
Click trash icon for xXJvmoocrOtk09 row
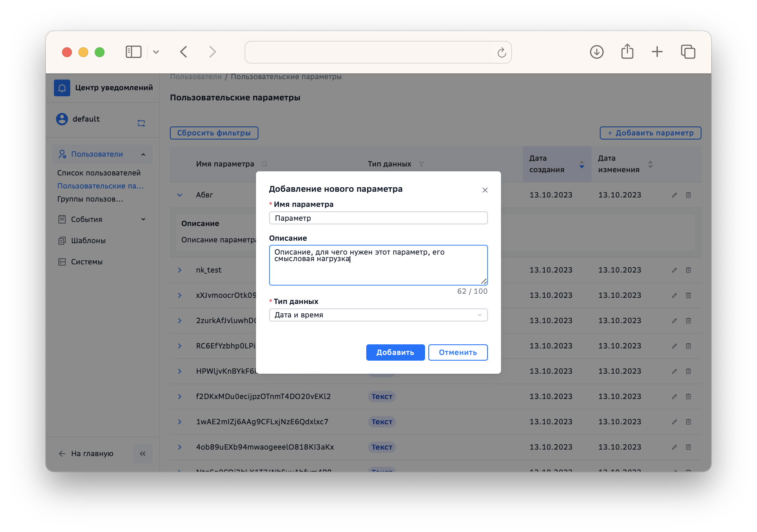688,295
